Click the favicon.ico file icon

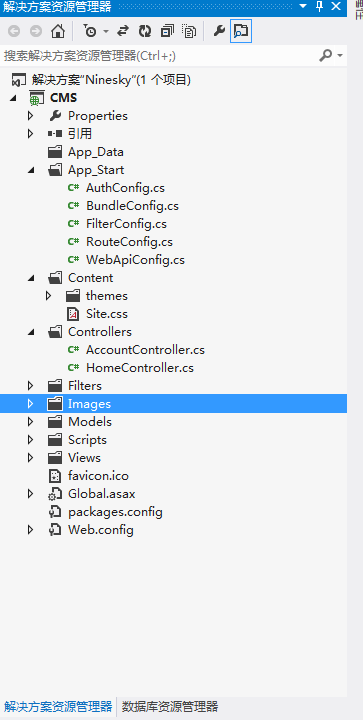pos(55,476)
